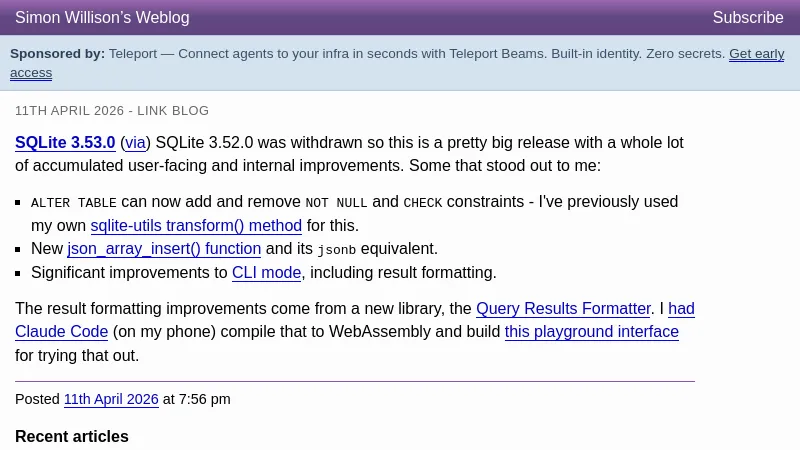Open the CLI mode link

[266, 273]
